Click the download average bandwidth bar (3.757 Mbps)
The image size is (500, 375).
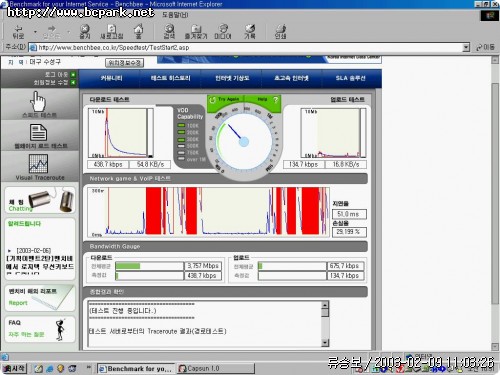pyautogui.click(x=150, y=266)
